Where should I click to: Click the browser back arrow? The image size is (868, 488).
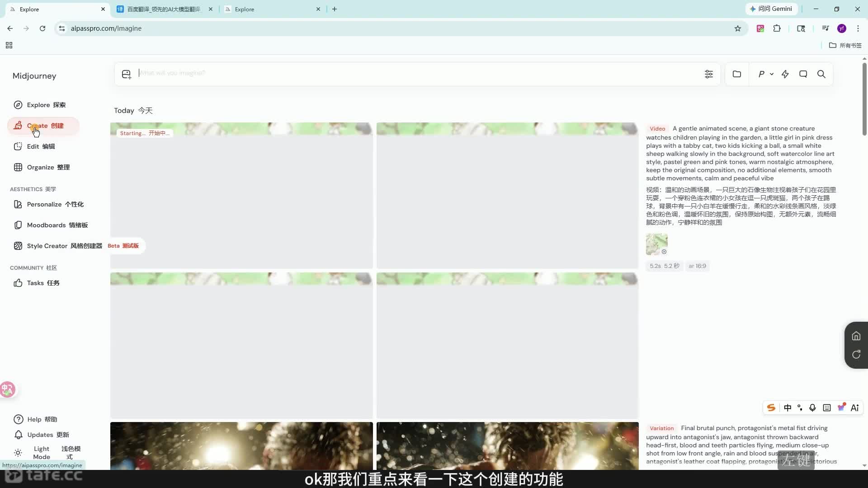(10, 28)
